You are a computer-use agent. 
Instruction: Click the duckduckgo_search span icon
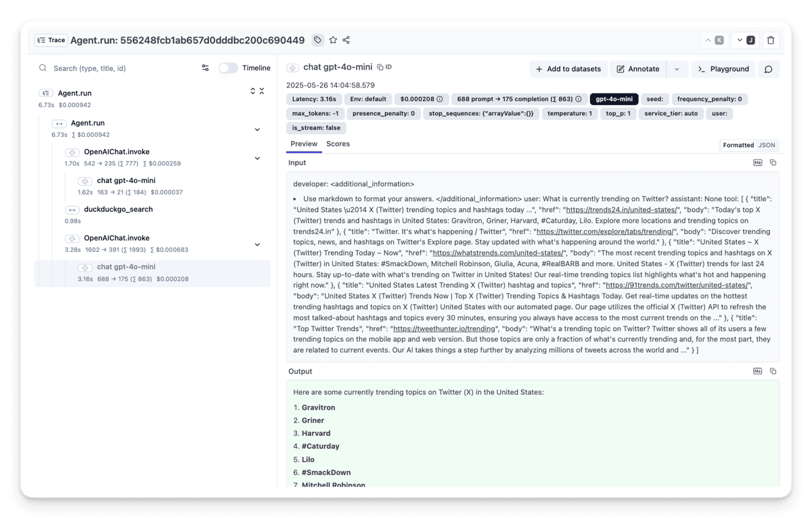[72, 210]
